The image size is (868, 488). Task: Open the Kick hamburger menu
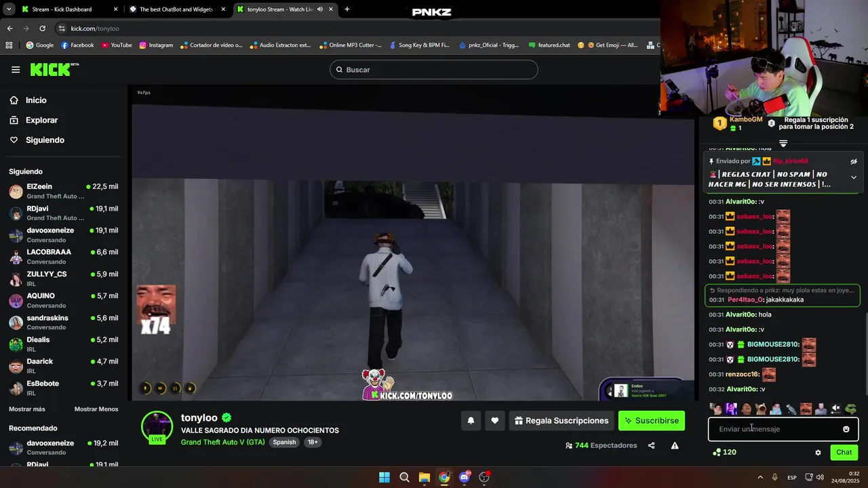[16, 70]
